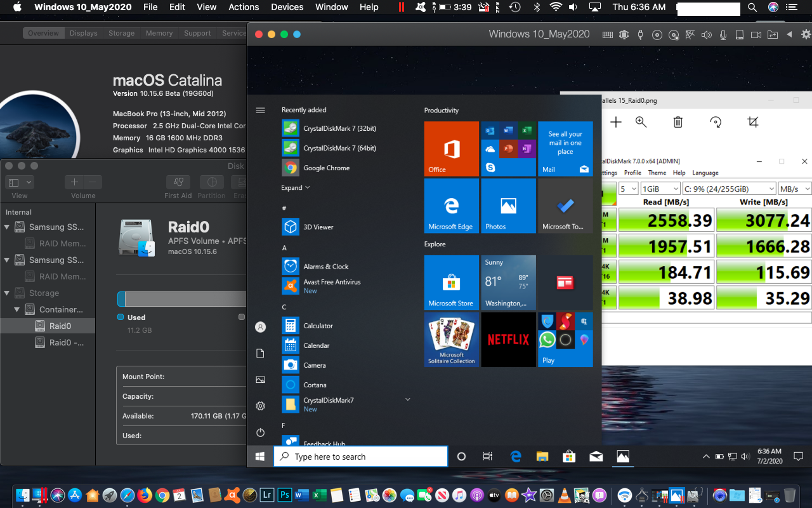Viewport: 812px width, 508px height.
Task: Rotate the image in Photos toolbar
Action: tap(716, 122)
